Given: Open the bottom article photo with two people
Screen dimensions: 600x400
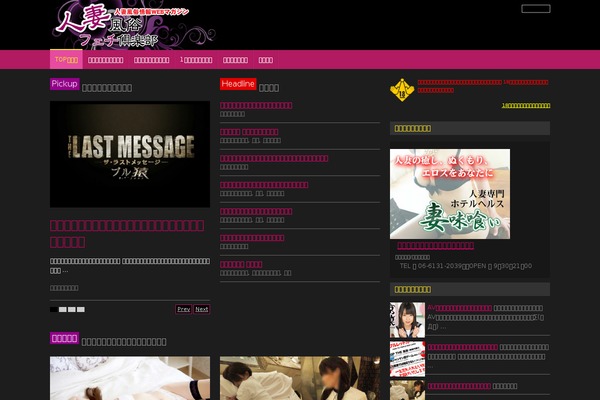Looking at the screenshot, I should (300, 378).
